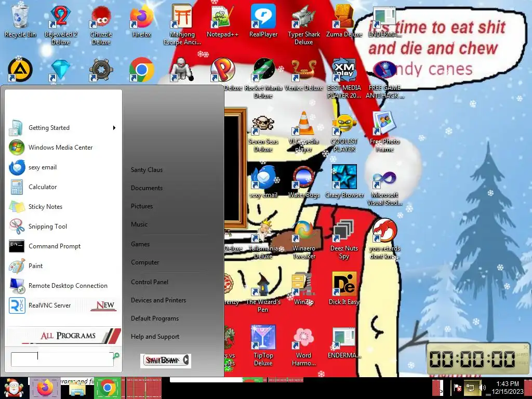532x399 pixels.
Task: Open Computer from Start menu
Action: pos(145,262)
